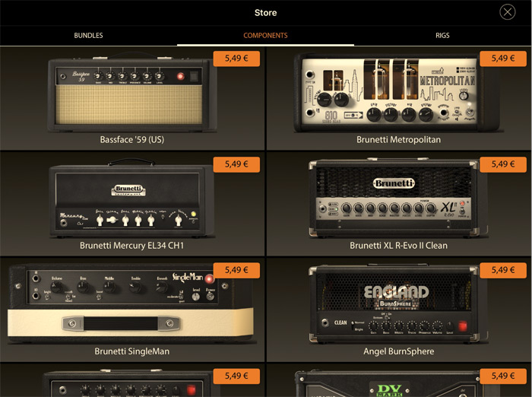Open the Brunetti Mercury EL34 amp image
This screenshot has width=532, height=397.
tap(129, 199)
